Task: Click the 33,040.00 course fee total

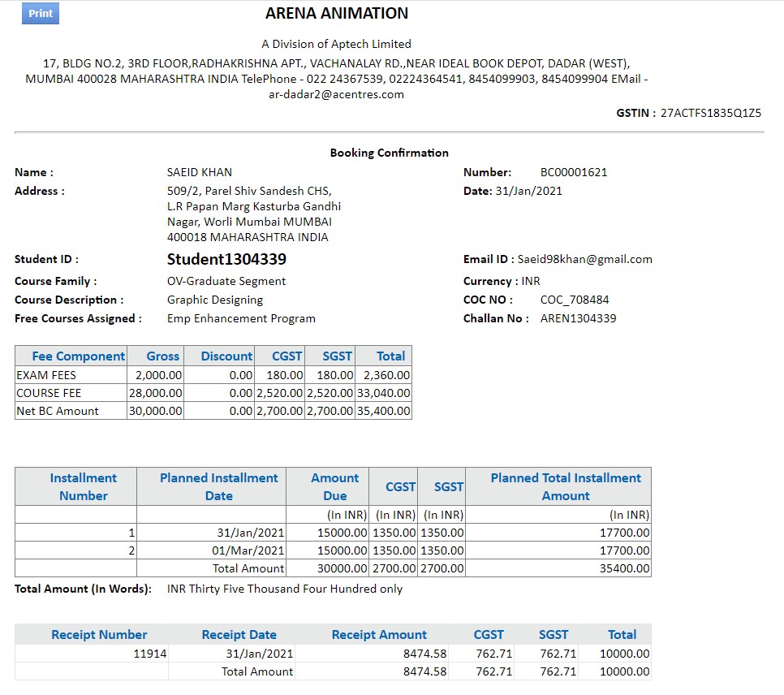Action: coord(384,393)
